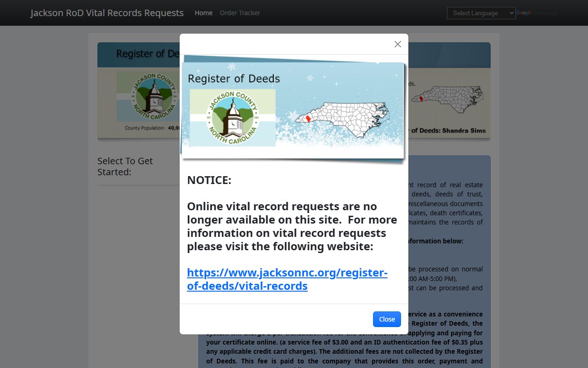This screenshot has height=368, width=588.
Task: Click the 'NOTICE:' heading in the dialog
Action: (x=209, y=180)
